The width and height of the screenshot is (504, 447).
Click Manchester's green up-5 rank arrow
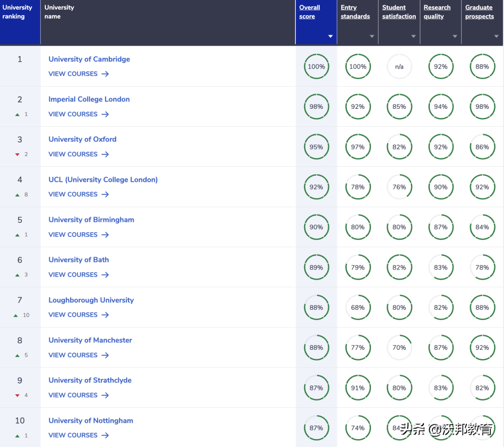17,355
